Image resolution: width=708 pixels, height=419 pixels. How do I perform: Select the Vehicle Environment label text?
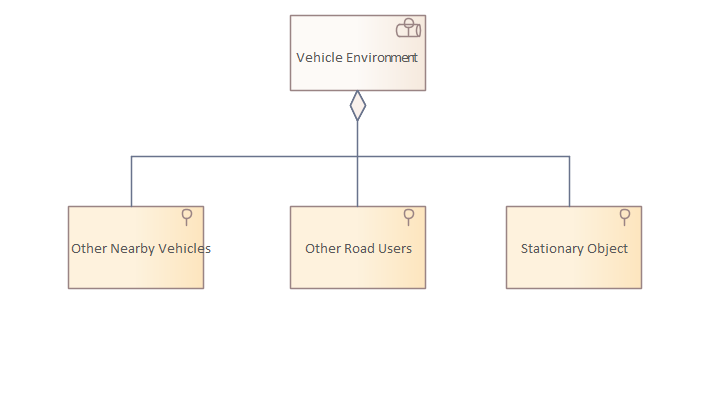(357, 57)
